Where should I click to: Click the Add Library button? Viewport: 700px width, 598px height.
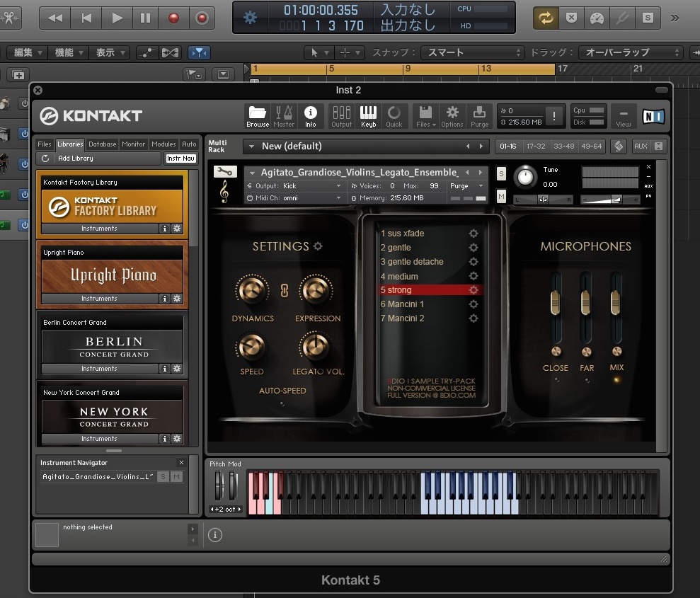point(98,159)
